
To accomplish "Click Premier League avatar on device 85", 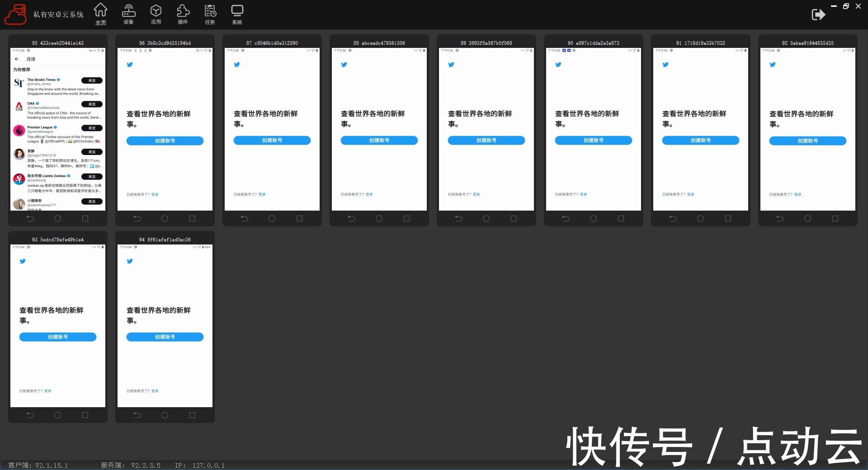I will [19, 131].
